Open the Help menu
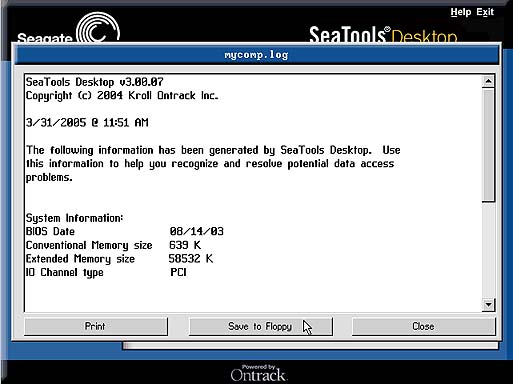 coord(460,12)
